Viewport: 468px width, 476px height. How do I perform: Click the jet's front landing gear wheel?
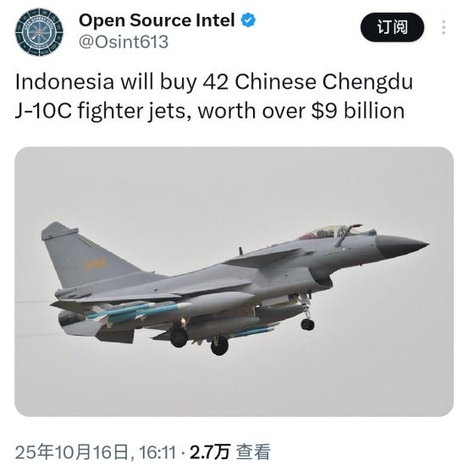tap(307, 324)
